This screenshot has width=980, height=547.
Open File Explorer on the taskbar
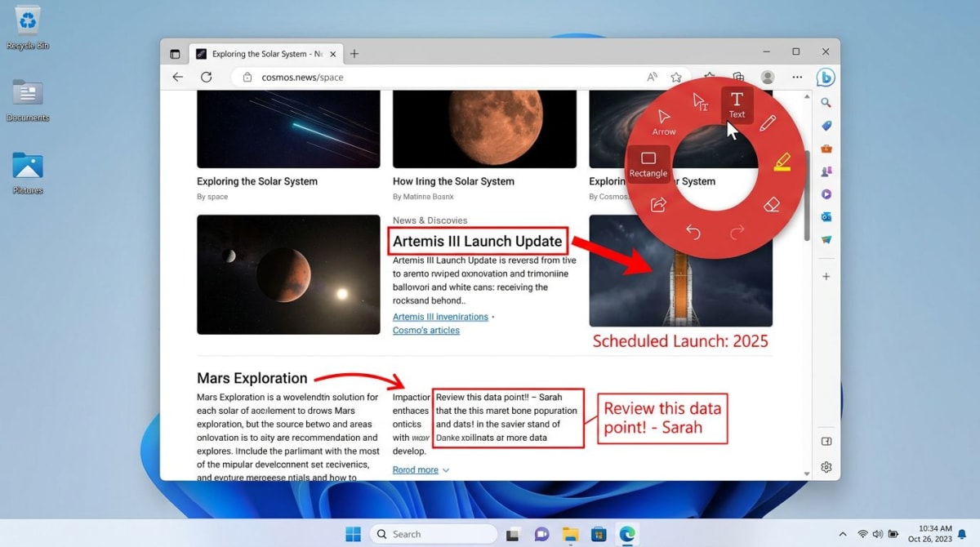tap(570, 534)
